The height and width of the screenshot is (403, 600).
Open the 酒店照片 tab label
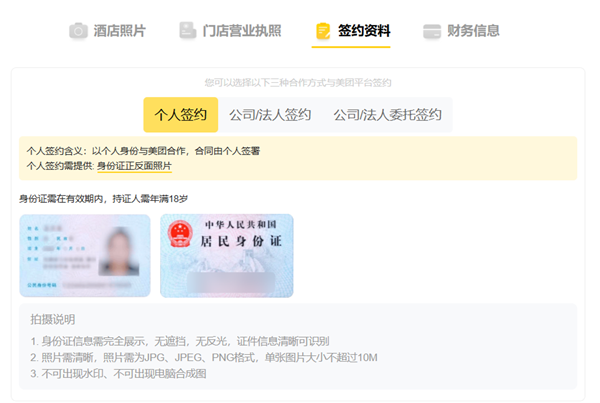click(120, 31)
